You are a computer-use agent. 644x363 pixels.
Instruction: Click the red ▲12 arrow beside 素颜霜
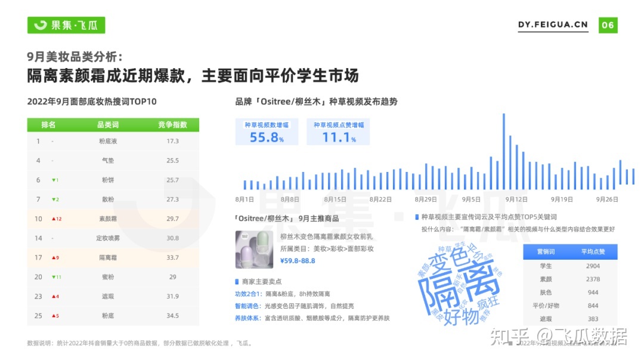tap(57, 219)
